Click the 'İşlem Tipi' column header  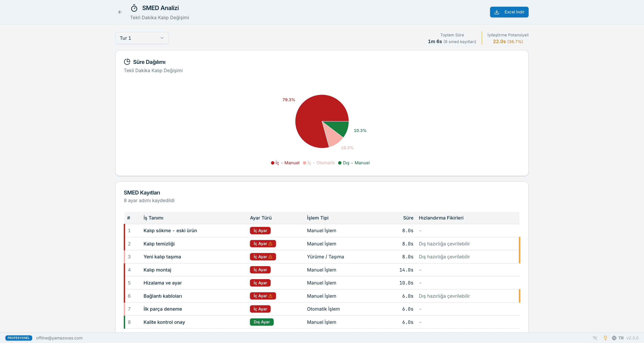tap(318, 218)
